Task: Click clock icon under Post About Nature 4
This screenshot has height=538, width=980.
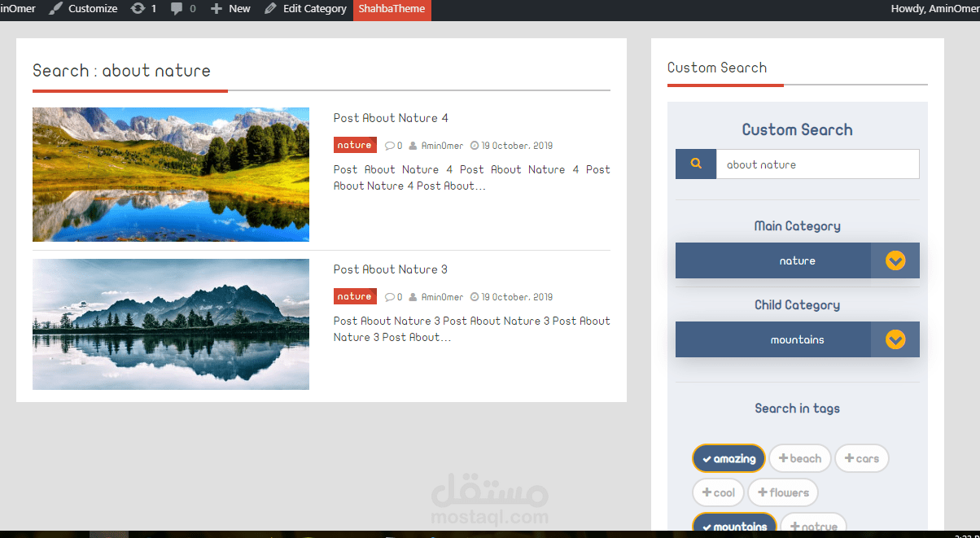Action: tap(475, 146)
